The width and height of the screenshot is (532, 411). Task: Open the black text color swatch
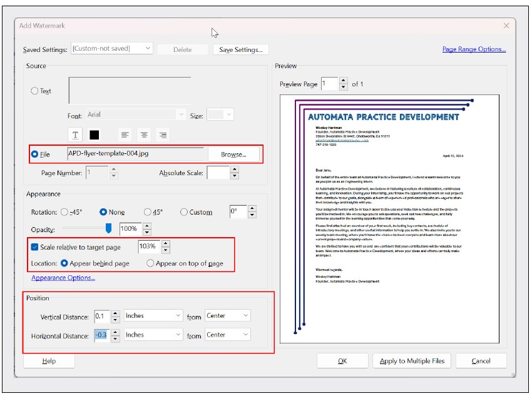click(95, 135)
